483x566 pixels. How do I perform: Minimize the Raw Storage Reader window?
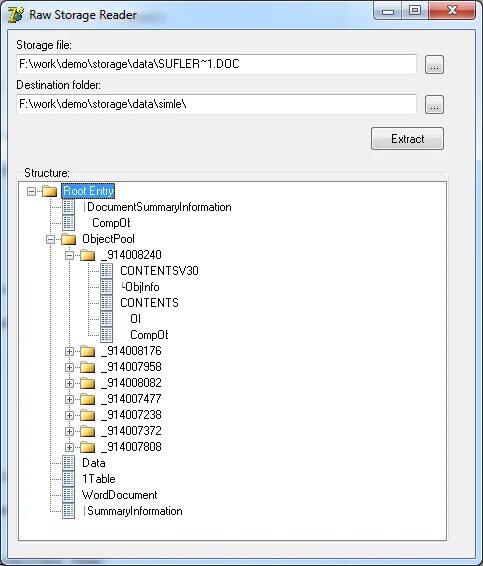pos(388,11)
